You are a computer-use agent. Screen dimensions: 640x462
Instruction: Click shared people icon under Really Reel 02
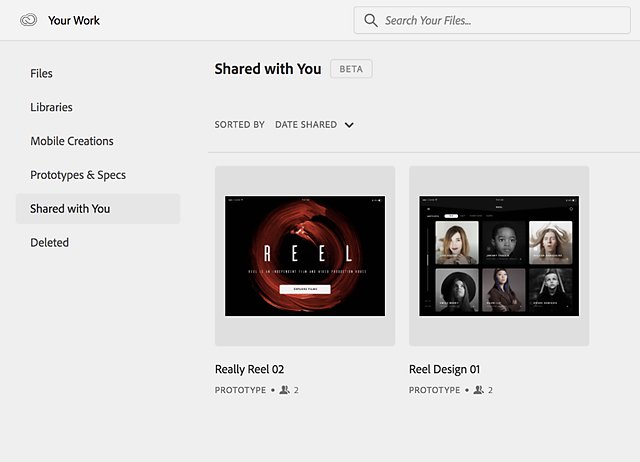284,390
